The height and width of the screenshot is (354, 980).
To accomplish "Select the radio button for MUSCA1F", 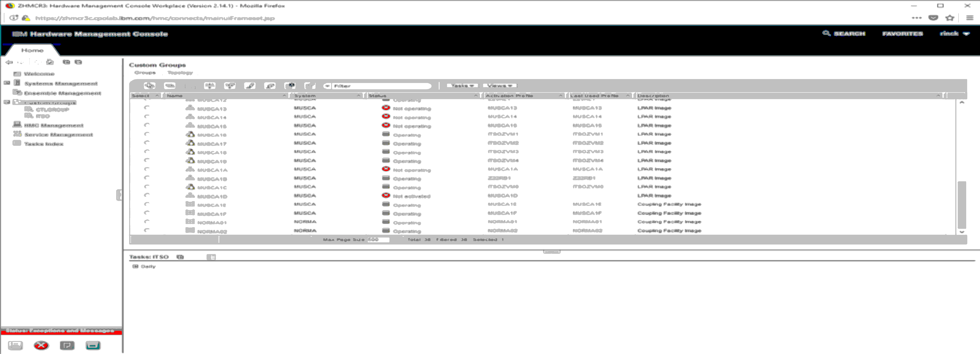I will click(x=147, y=213).
